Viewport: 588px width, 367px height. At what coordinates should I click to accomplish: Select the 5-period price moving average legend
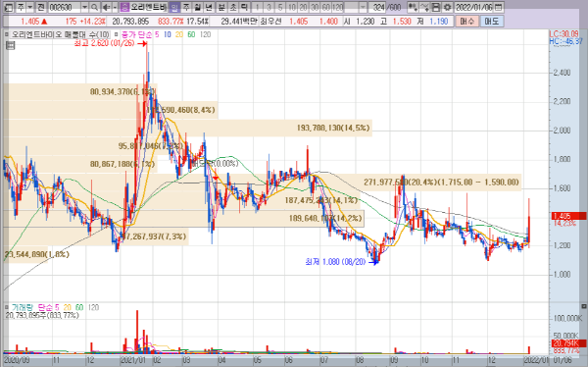157,34
